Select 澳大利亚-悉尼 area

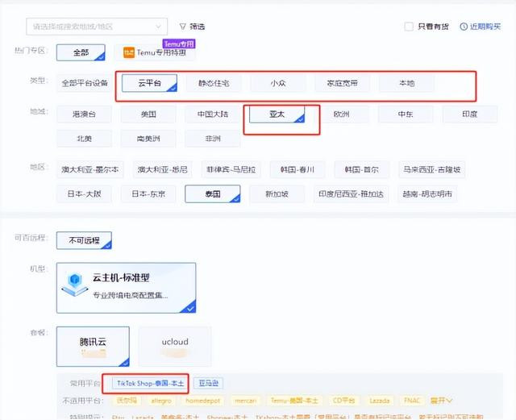point(163,169)
